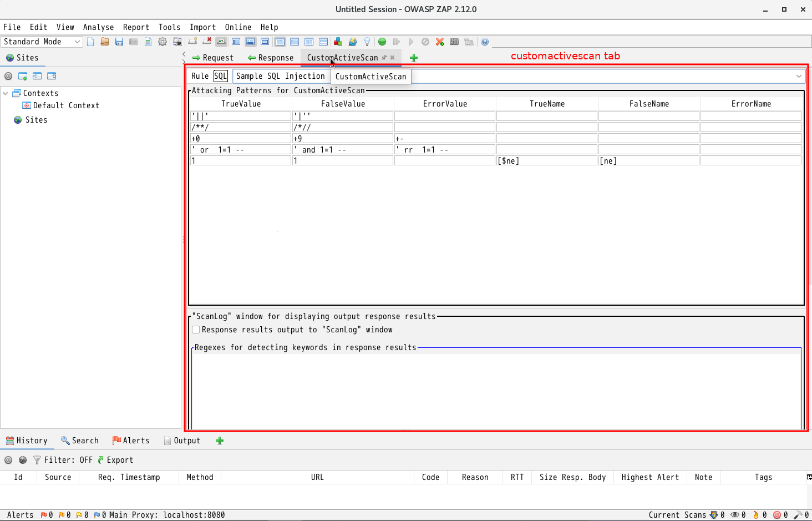Click the Open Session folder icon
The image size is (812, 521).
105,42
